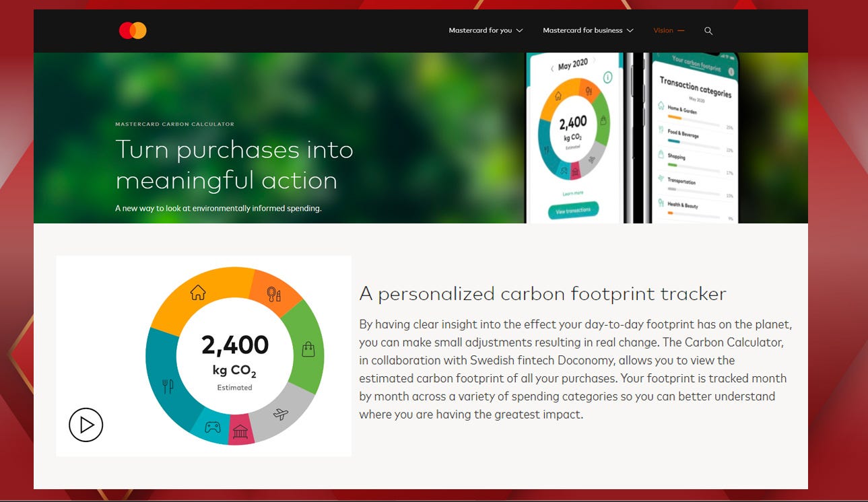Click the Transportation category plane icon
Viewport: 868px width, 502px height.
click(661, 178)
